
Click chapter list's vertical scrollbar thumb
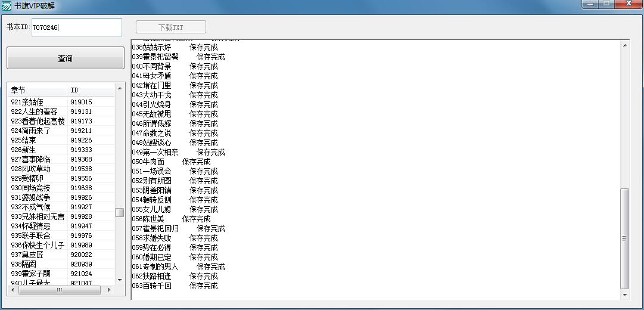pyautogui.click(x=120, y=212)
